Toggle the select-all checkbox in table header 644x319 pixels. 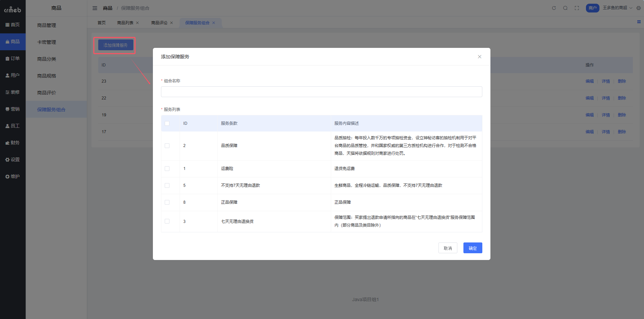(x=167, y=123)
